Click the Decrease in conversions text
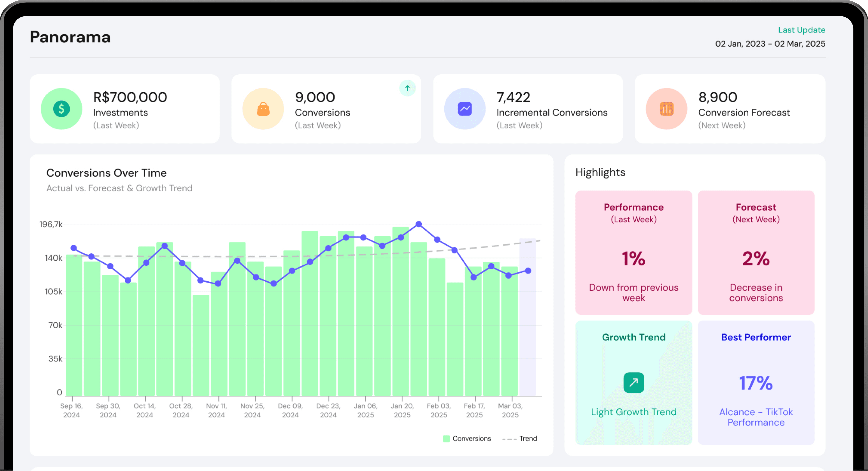The image size is (868, 471). tap(756, 292)
